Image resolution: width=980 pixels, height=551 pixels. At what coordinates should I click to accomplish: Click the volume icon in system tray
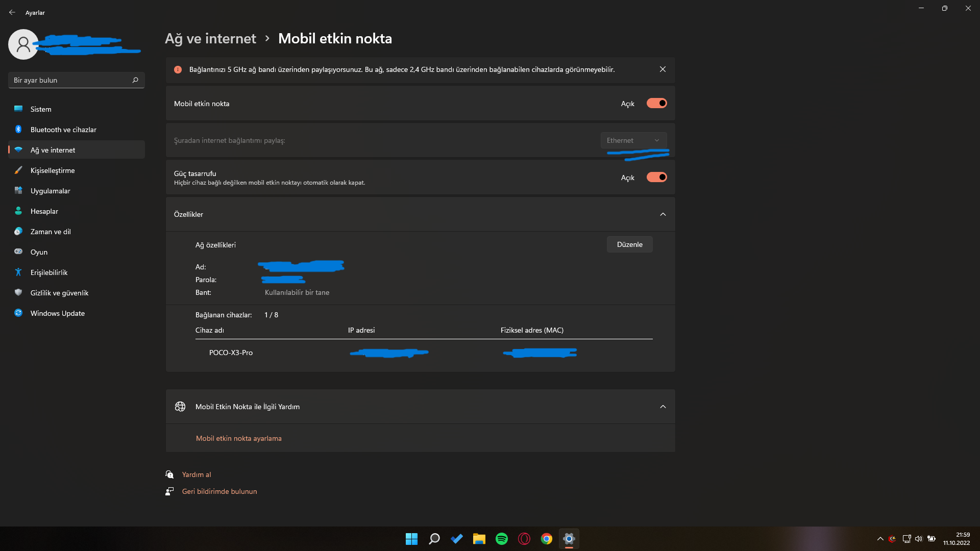point(919,539)
